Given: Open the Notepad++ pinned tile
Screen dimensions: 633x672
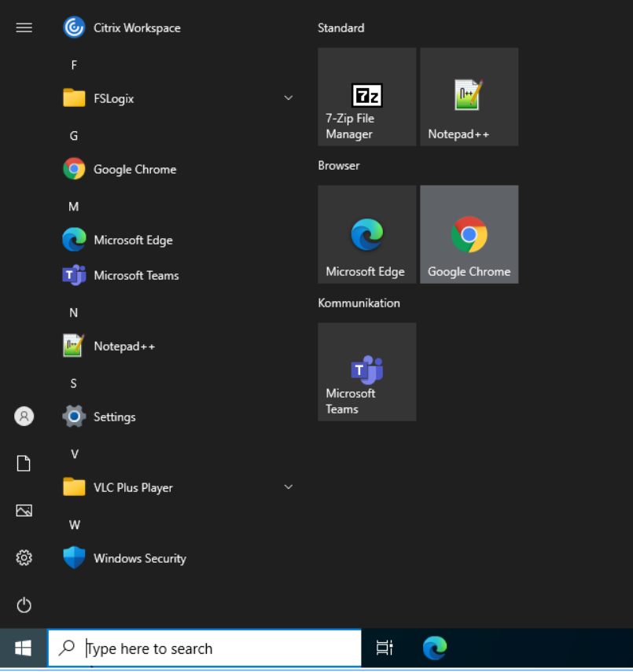Looking at the screenshot, I should coord(469,97).
